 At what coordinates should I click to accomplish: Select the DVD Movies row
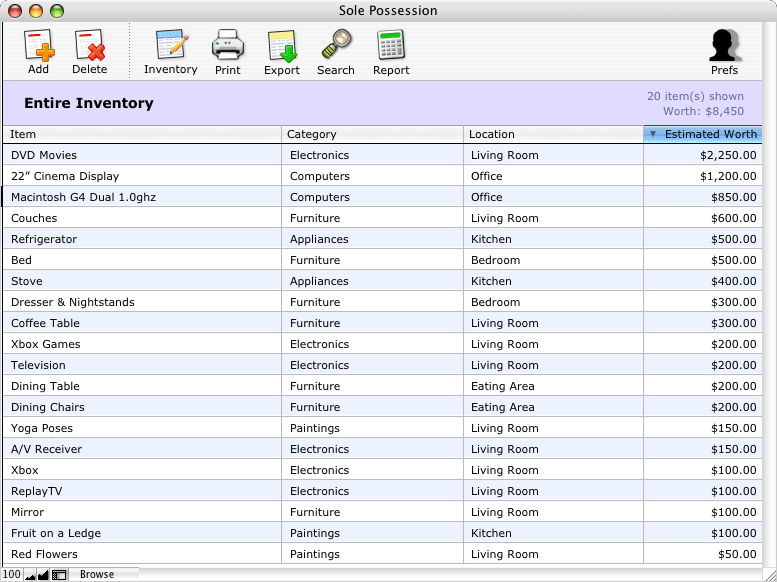click(383, 155)
